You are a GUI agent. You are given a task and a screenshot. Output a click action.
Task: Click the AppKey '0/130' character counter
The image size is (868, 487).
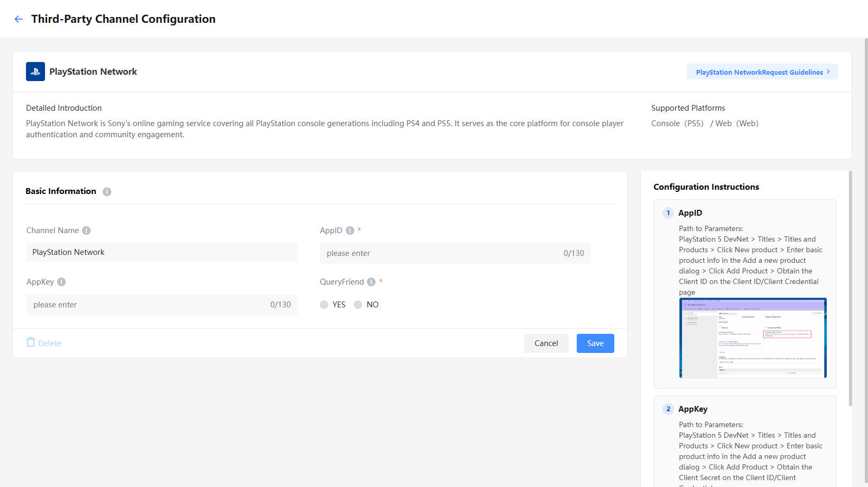pyautogui.click(x=281, y=305)
